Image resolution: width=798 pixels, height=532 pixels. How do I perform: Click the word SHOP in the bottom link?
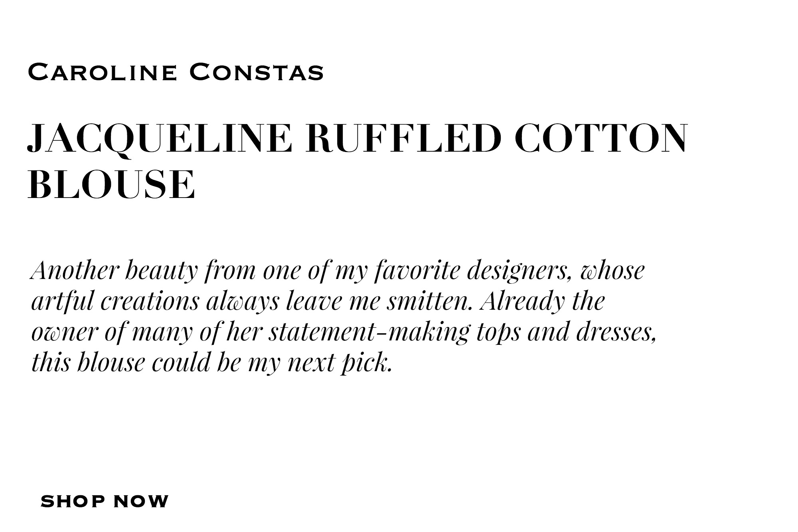click(x=73, y=501)
